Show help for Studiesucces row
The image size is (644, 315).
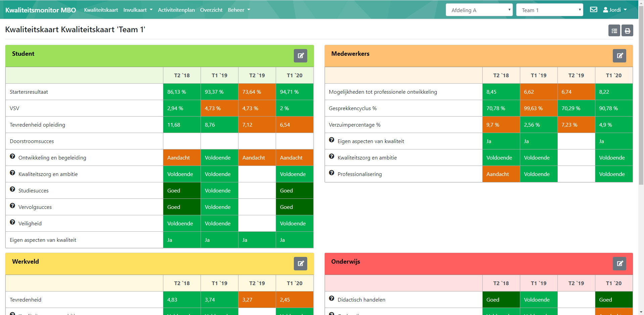coord(12,189)
